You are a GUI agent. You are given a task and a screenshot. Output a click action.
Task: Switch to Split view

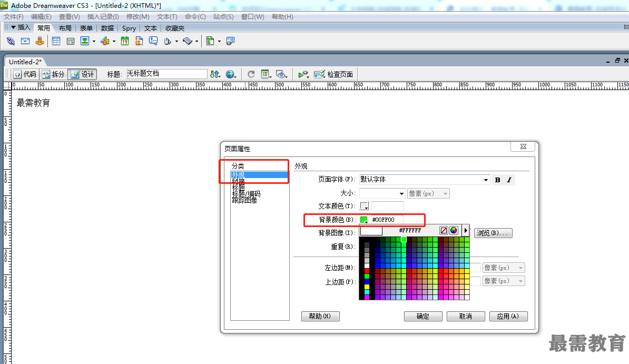click(53, 74)
